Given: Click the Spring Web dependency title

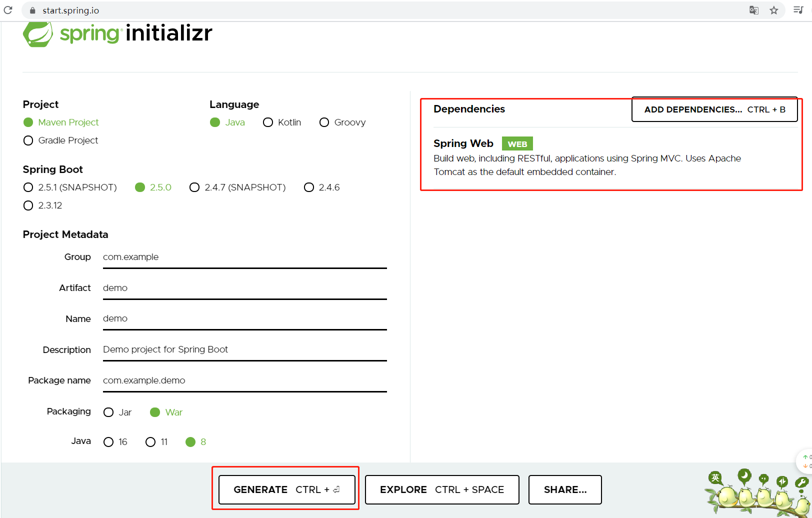Looking at the screenshot, I should tap(463, 143).
